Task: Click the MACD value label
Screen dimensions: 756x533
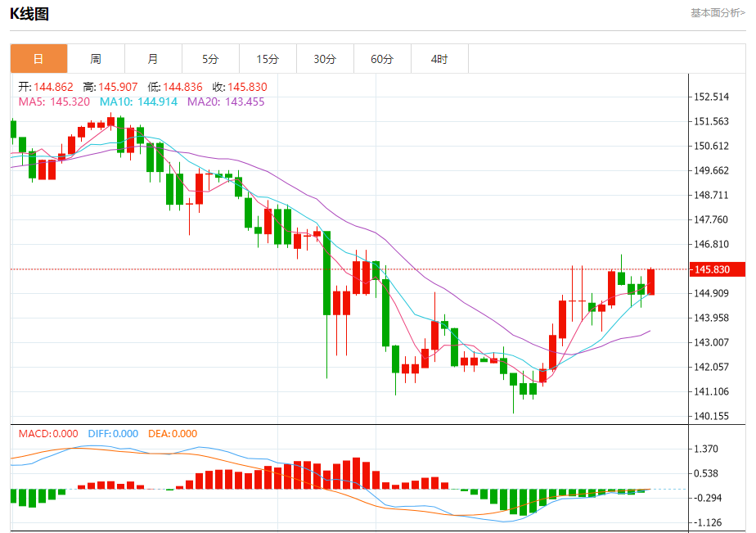Action: point(48,434)
